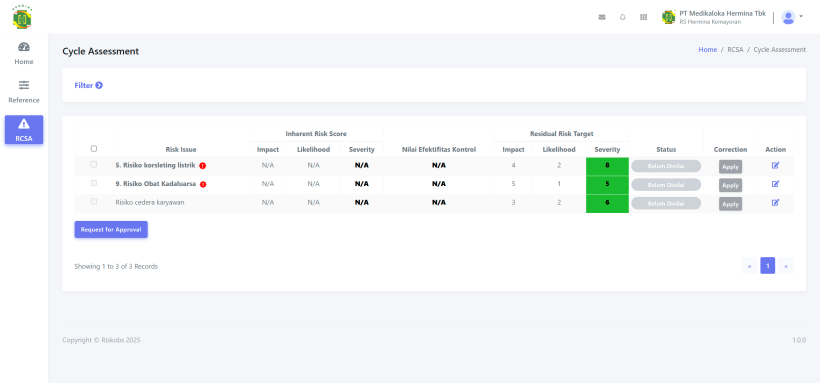
Task: Click the RCSA breadcrumb
Action: tap(735, 50)
